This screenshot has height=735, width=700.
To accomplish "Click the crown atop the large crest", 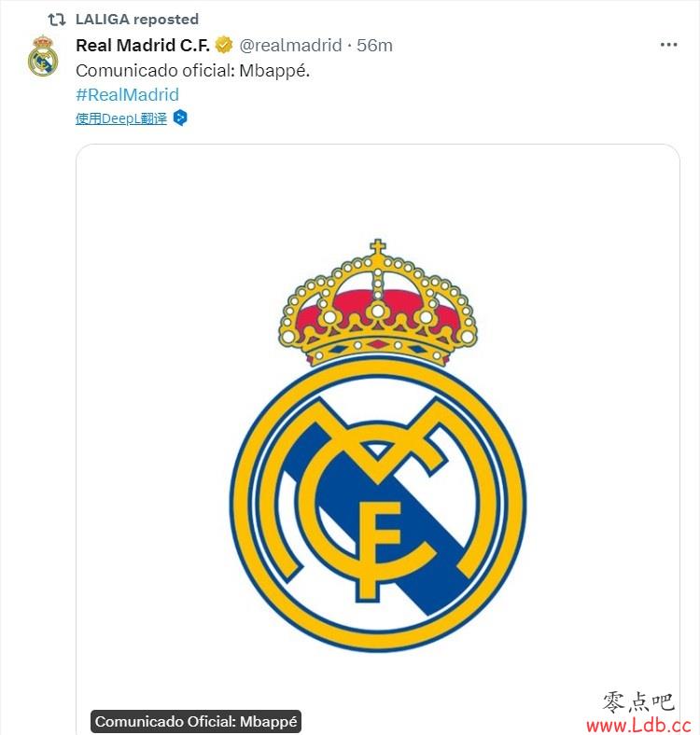I will [x=378, y=303].
